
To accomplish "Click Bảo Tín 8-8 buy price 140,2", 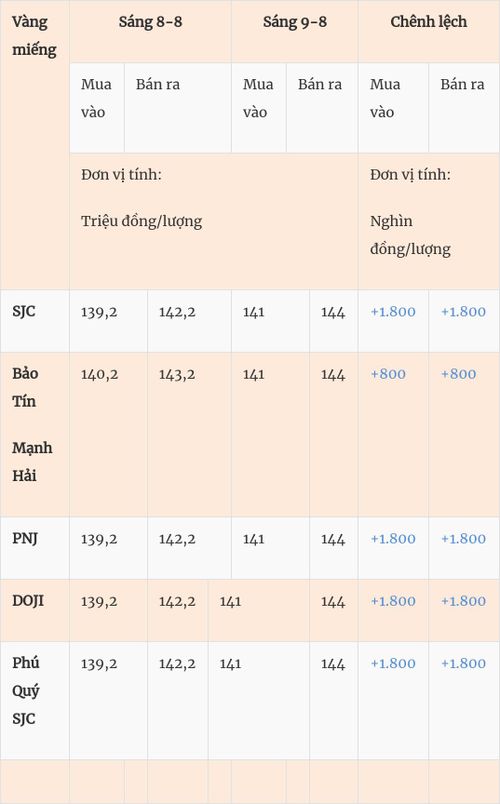I will [x=99, y=375].
